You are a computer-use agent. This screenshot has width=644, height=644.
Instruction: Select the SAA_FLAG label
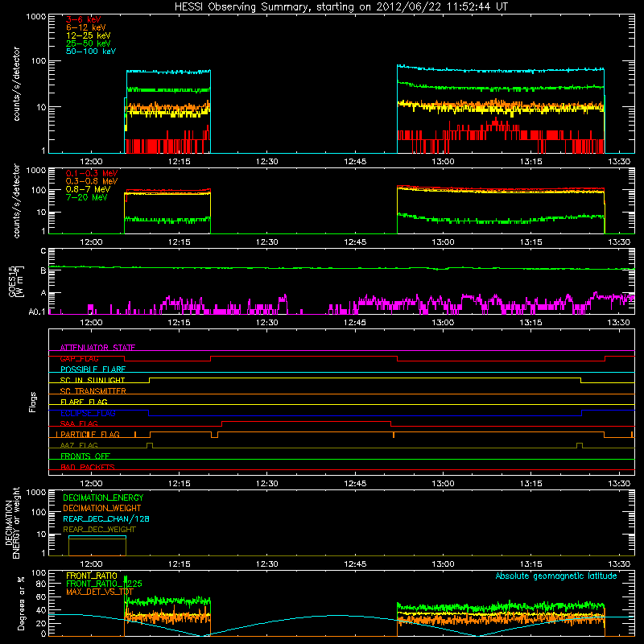tap(79, 424)
